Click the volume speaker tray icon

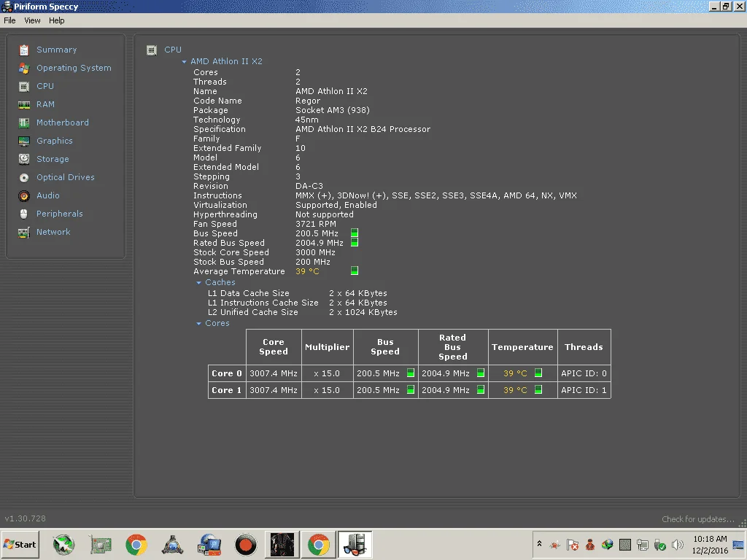pyautogui.click(x=677, y=545)
